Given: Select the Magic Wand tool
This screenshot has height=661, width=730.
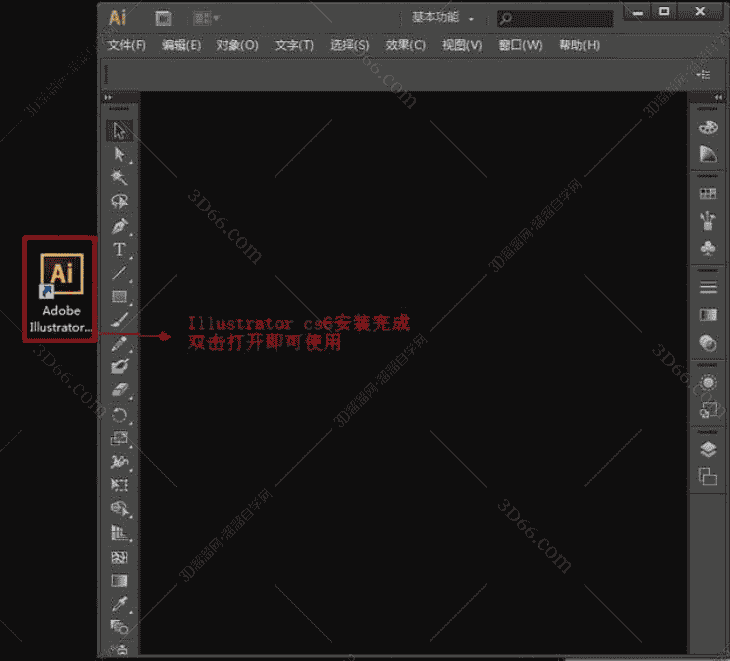Looking at the screenshot, I should (120, 177).
